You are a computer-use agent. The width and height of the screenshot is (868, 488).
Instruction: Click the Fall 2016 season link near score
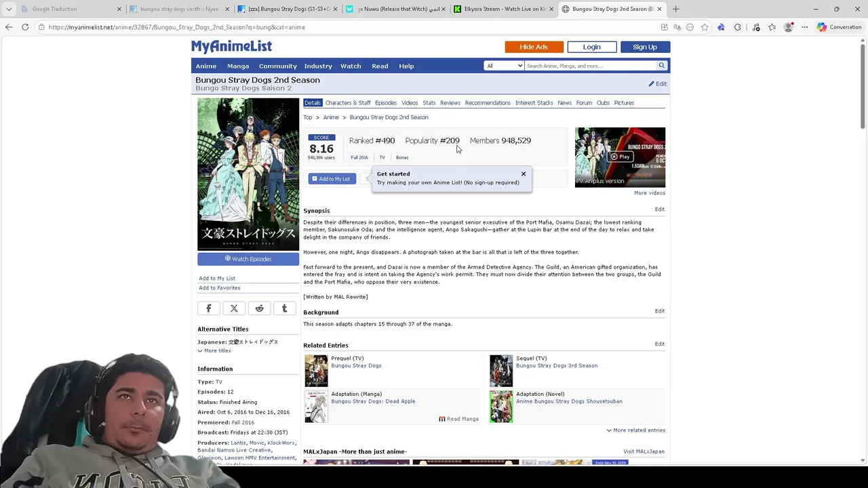pyautogui.click(x=359, y=158)
